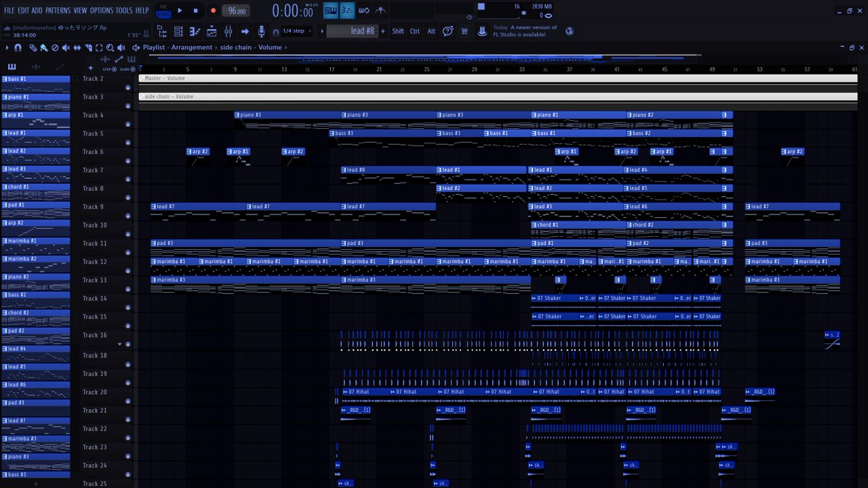Open the 1/4 step snap dropdown
868x488 pixels.
pyautogui.click(x=297, y=31)
